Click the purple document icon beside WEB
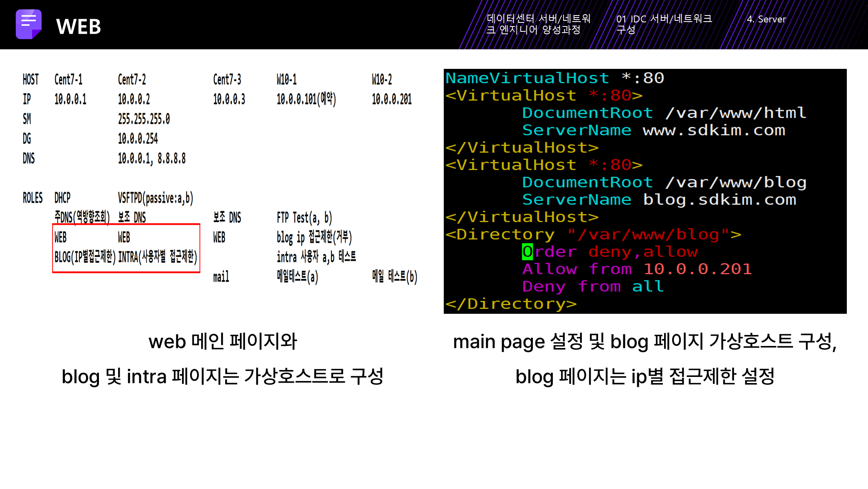 pos(28,24)
